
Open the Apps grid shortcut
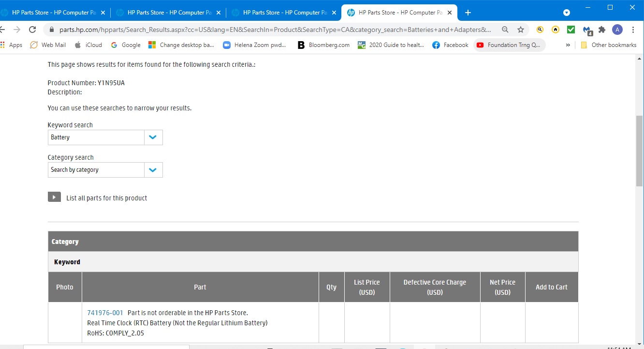(x=11, y=45)
